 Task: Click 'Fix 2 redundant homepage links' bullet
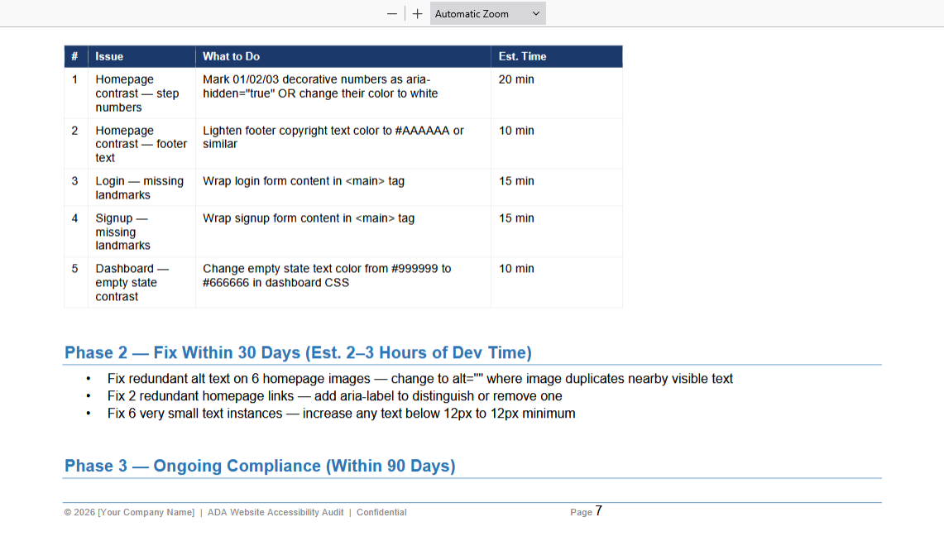(335, 396)
